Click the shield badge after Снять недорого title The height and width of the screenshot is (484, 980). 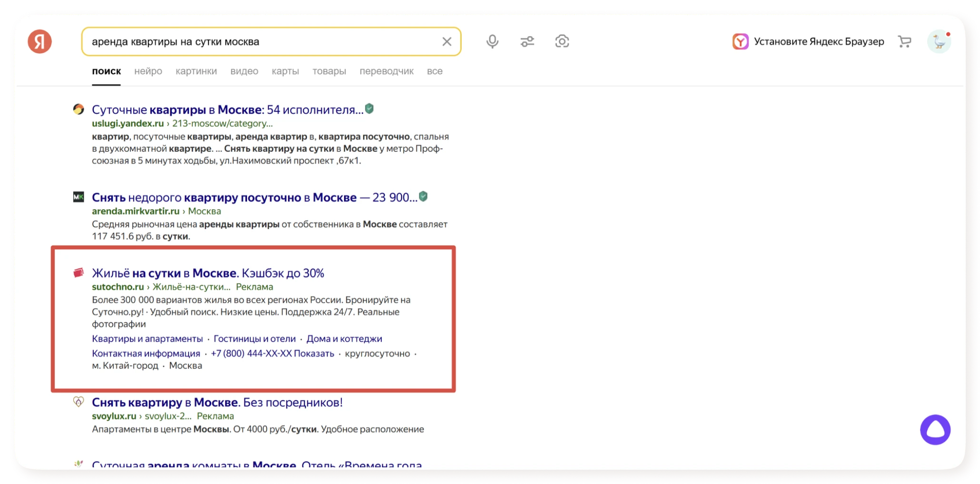point(423,196)
